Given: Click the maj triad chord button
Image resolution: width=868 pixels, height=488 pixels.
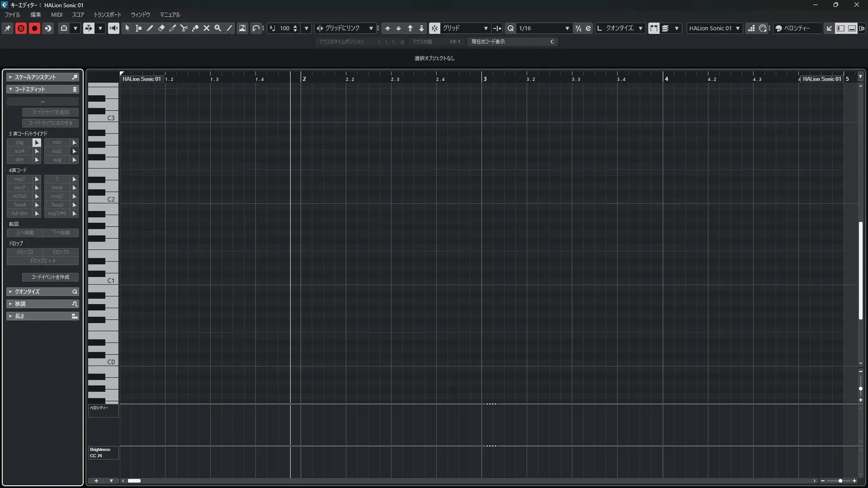Looking at the screenshot, I should pyautogui.click(x=19, y=142).
